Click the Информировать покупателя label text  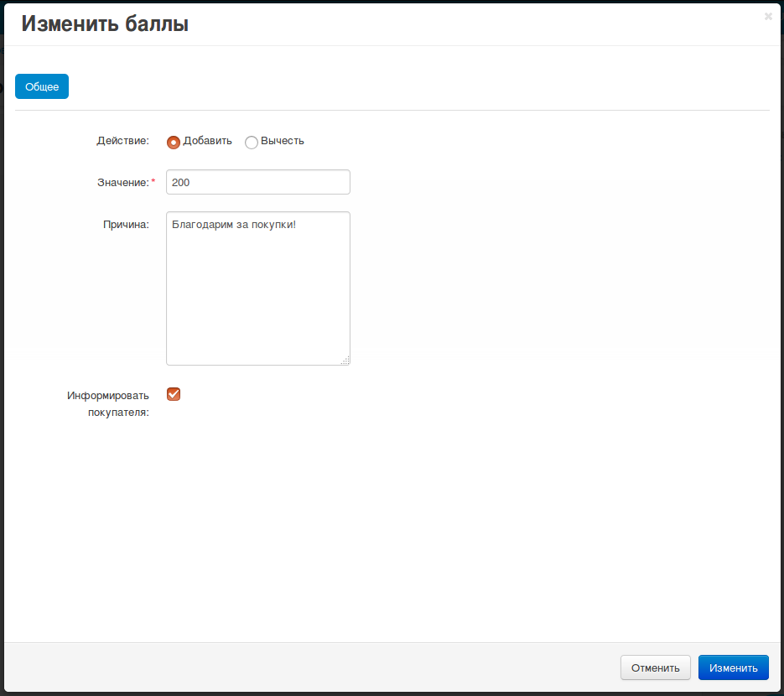[108, 403]
